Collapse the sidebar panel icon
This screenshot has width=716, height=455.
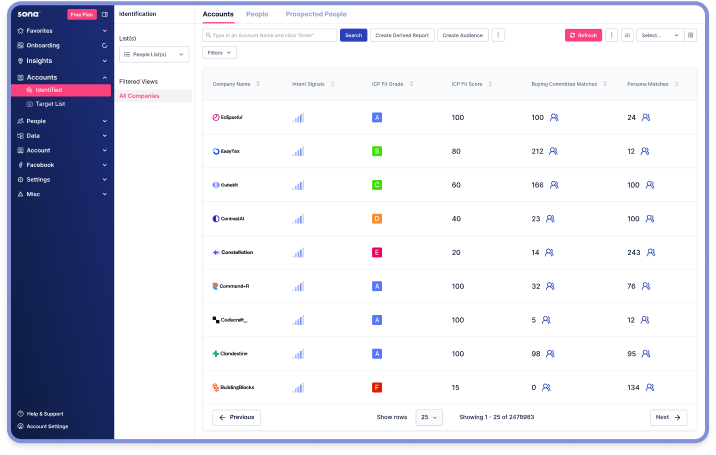tap(105, 15)
